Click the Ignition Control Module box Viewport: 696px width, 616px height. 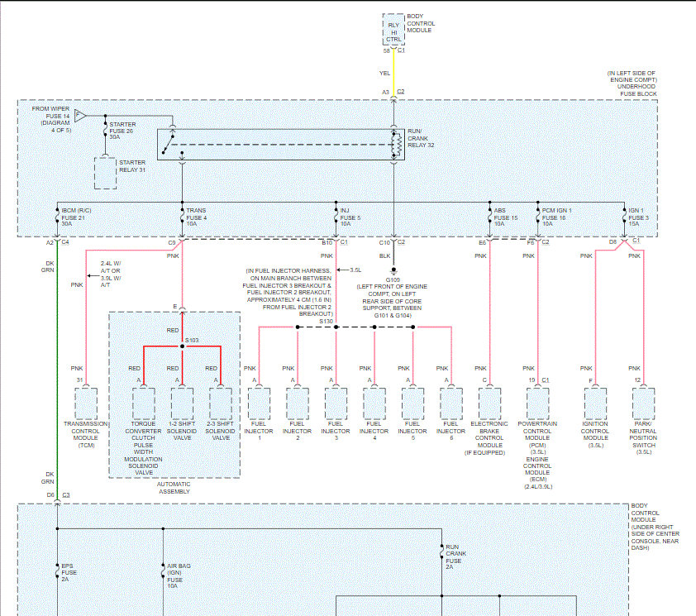click(x=596, y=404)
